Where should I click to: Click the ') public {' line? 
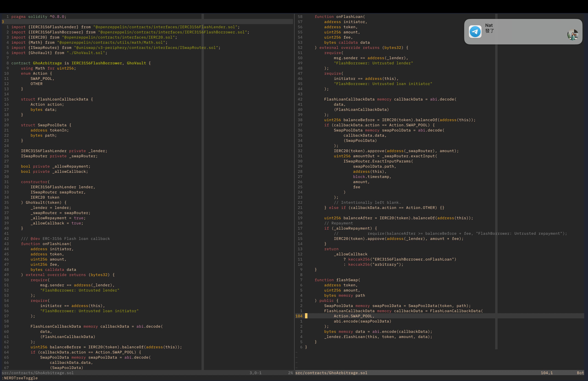pyautogui.click(x=326, y=301)
